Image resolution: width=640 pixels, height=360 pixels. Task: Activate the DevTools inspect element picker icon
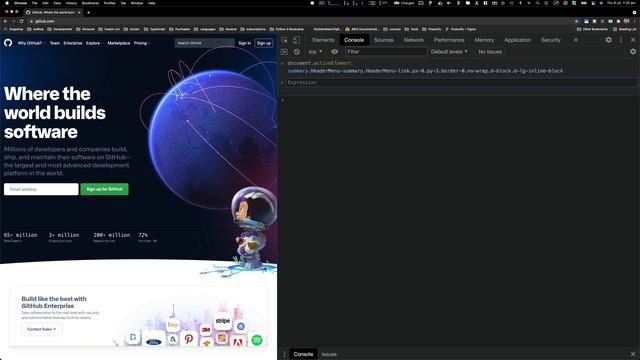(284, 40)
